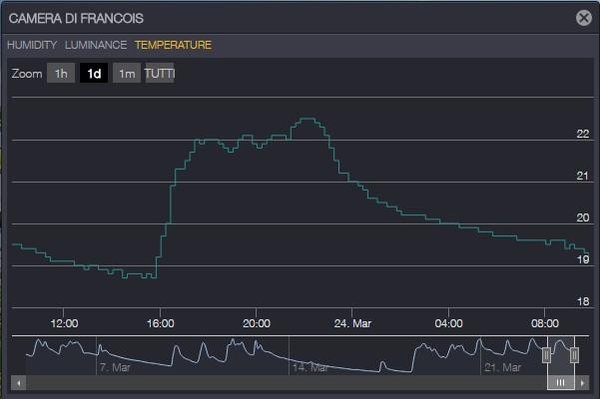Viewport: 600px width, 399px height.
Task: Close the Camera di Francois panel
Action: (x=584, y=18)
